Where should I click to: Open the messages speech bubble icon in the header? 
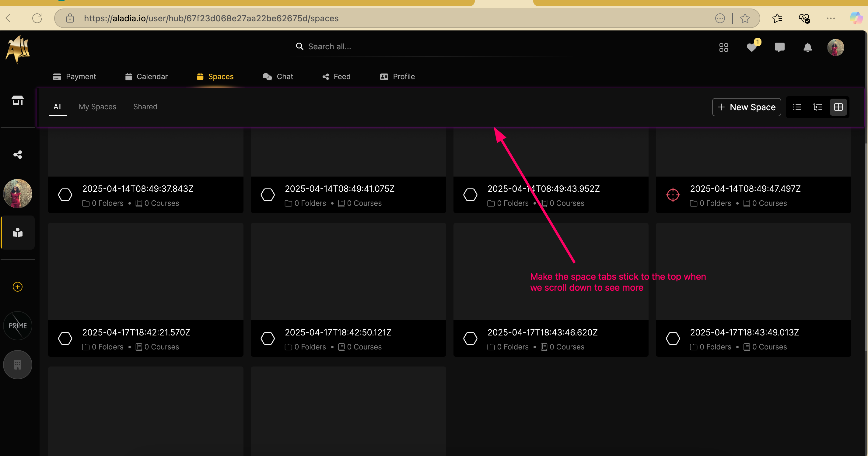(x=779, y=47)
